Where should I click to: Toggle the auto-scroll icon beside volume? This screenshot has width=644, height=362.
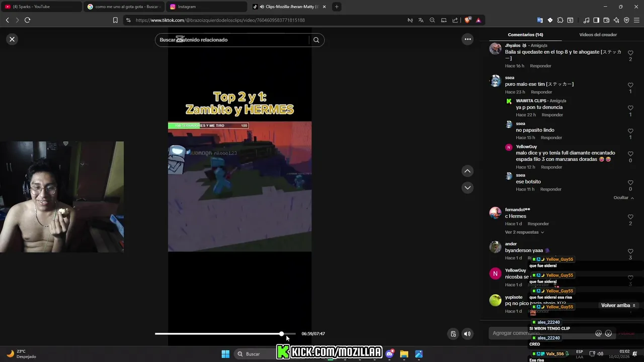click(x=453, y=334)
